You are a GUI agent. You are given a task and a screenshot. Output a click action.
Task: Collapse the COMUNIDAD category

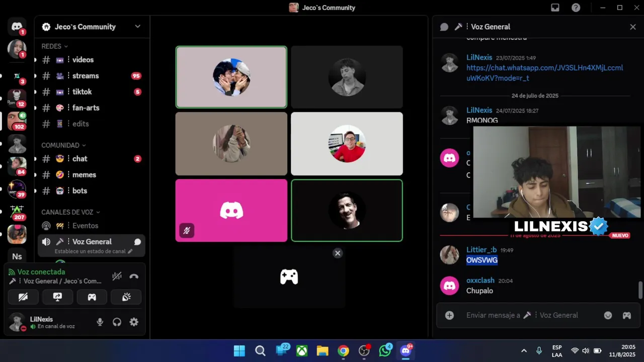tap(63, 145)
